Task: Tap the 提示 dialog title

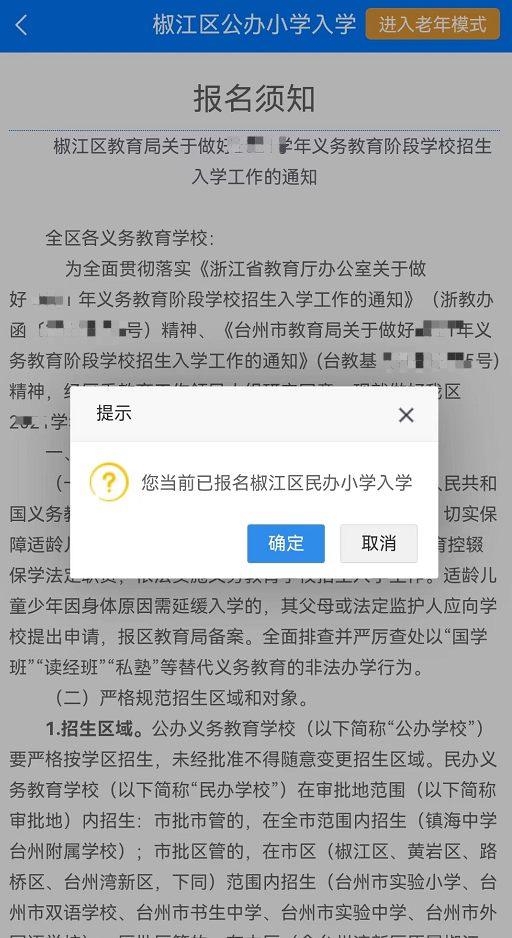Action: (x=114, y=413)
